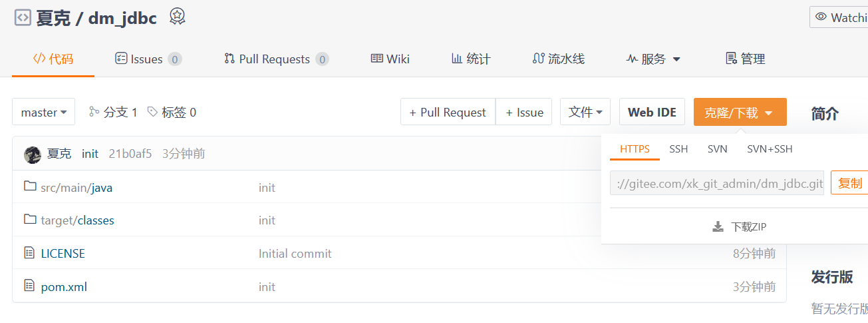
Task: Click commit hash 21b0af5
Action: (x=130, y=154)
